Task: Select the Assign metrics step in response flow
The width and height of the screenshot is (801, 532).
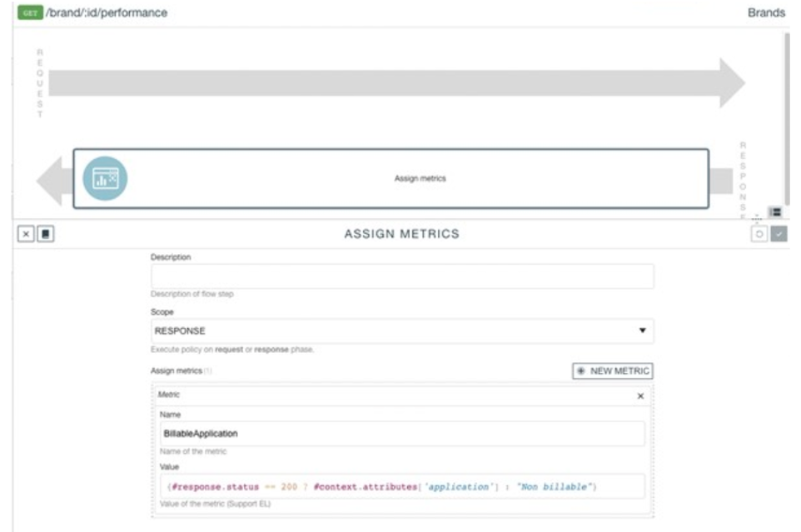Action: pos(420,178)
